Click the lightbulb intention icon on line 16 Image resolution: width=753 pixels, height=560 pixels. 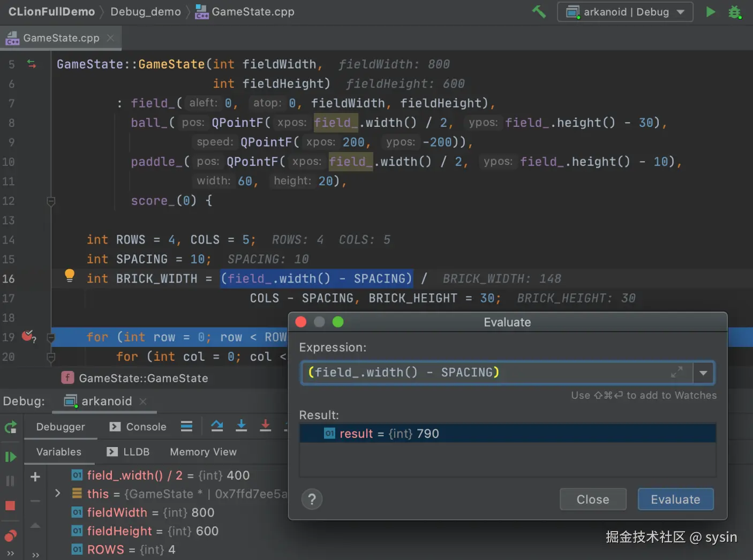[x=69, y=275]
